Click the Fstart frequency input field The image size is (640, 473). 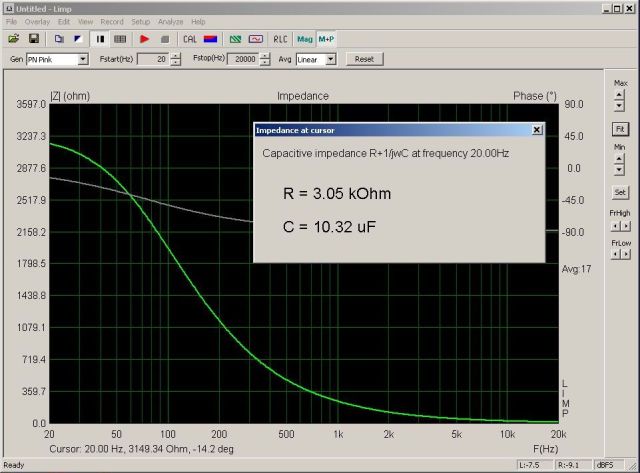tap(153, 59)
